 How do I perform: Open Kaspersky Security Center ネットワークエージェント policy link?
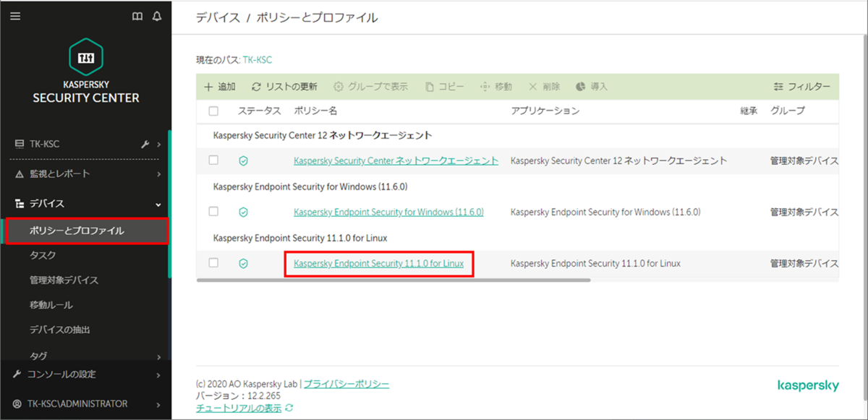tap(396, 160)
